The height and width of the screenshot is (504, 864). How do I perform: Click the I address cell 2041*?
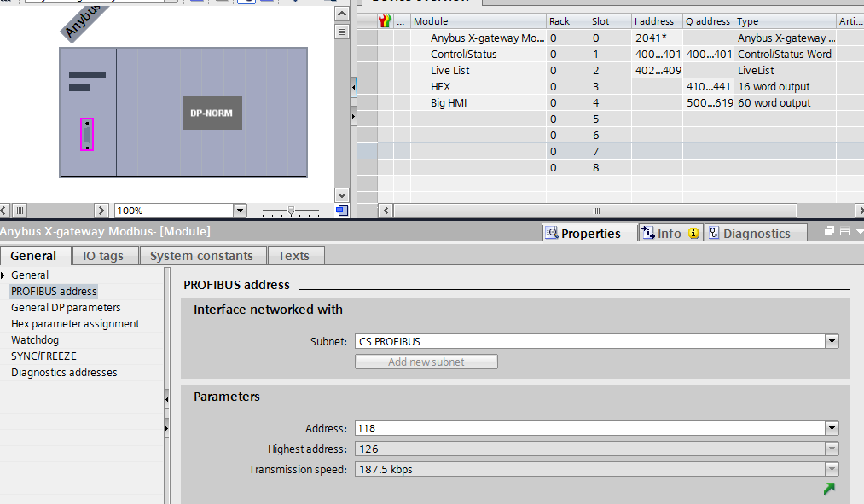[657, 38]
